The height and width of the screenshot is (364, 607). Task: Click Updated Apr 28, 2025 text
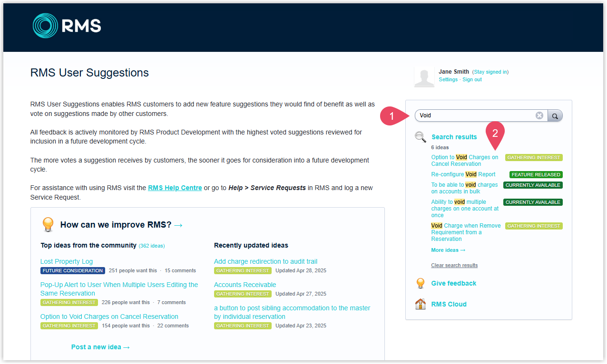pos(301,271)
